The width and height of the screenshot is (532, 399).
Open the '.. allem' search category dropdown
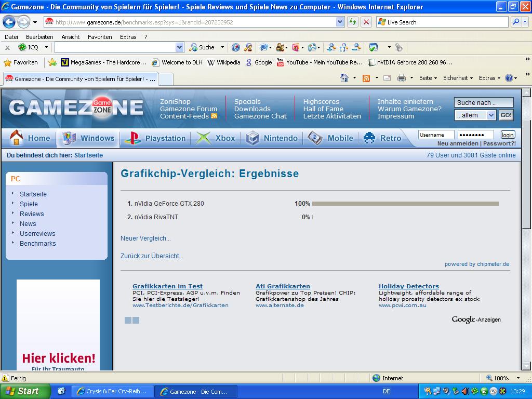pos(491,115)
